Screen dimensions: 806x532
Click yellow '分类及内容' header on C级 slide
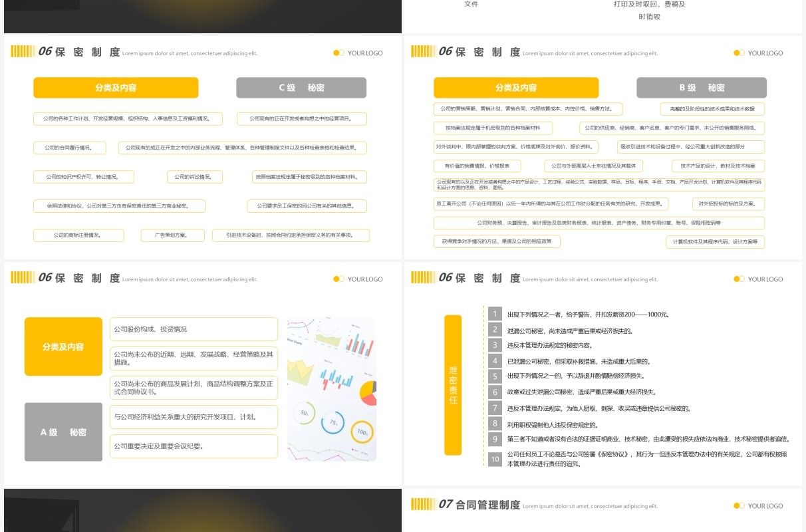tap(116, 88)
